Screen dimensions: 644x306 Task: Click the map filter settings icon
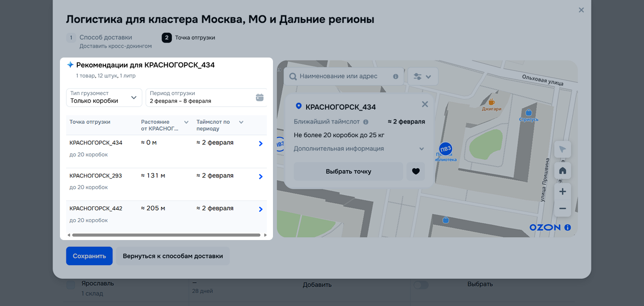[422, 77]
